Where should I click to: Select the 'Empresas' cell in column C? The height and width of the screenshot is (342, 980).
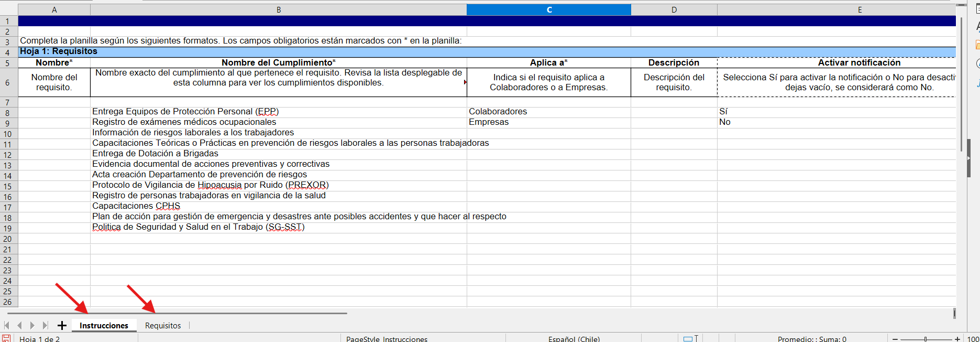click(x=549, y=122)
